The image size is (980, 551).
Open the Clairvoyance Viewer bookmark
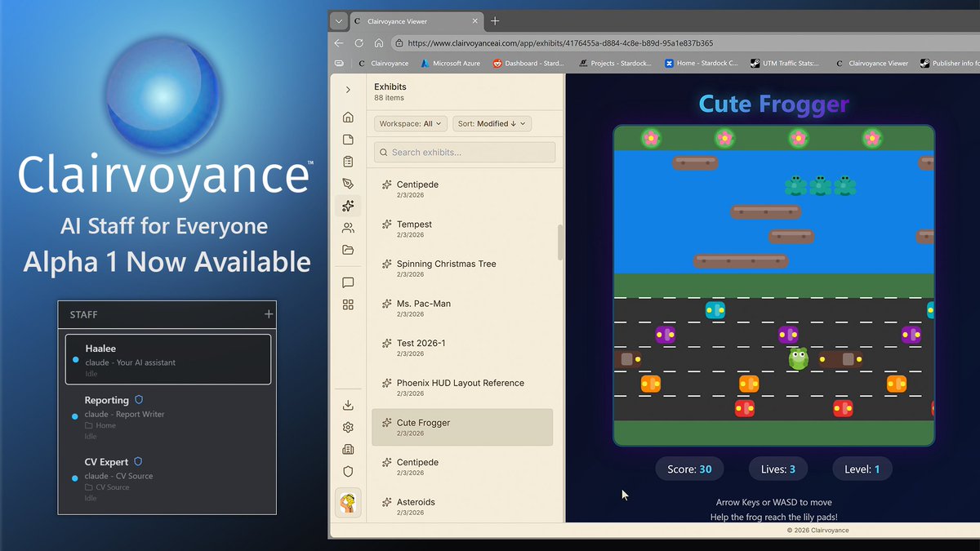[x=871, y=63]
